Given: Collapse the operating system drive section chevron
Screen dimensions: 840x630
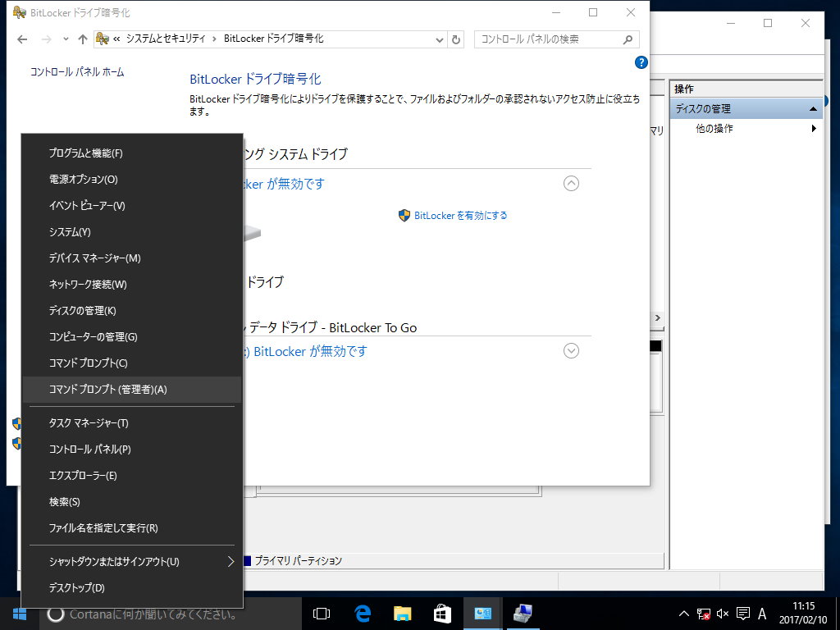Looking at the screenshot, I should click(x=571, y=184).
